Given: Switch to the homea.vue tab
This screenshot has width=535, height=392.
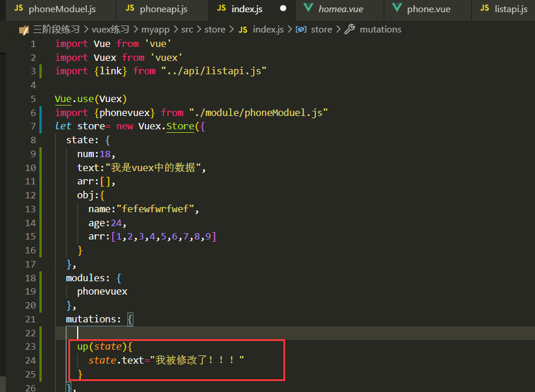Looking at the screenshot, I should point(340,9).
